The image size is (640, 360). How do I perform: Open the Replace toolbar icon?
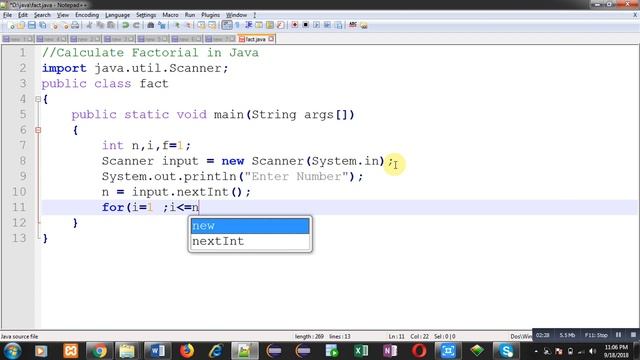pyautogui.click(x=162, y=25)
